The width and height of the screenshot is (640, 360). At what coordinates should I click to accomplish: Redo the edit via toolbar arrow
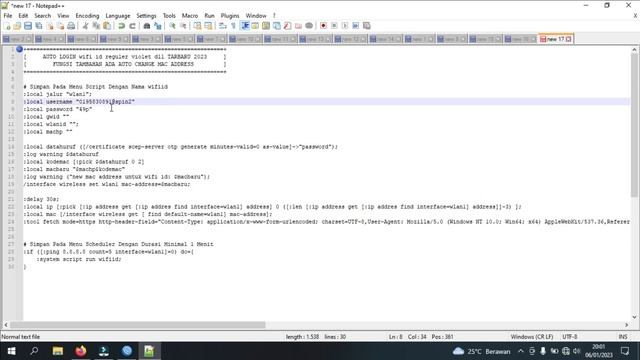pos(132,26)
